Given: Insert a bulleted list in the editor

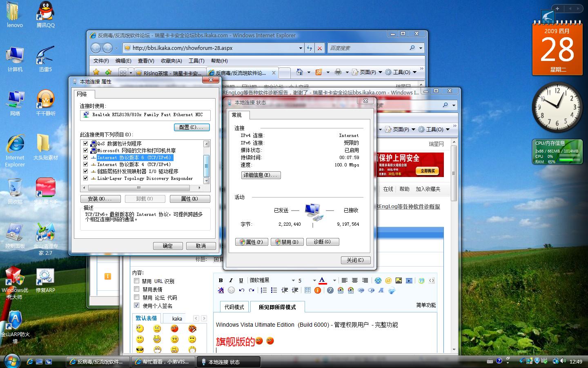Looking at the screenshot, I should point(274,290).
